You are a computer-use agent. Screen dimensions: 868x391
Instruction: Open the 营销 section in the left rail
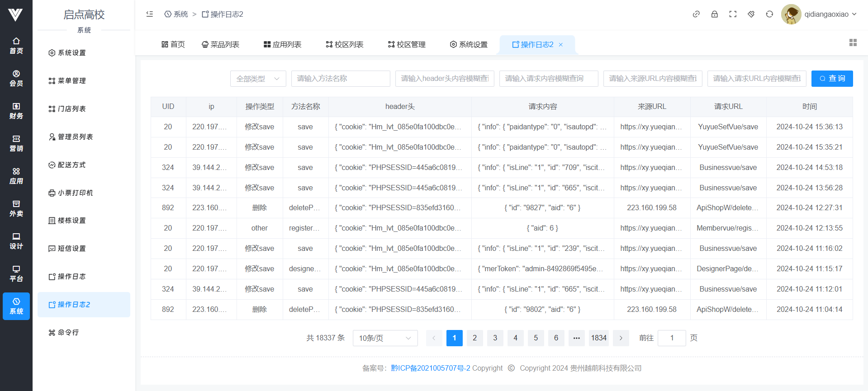point(16,143)
